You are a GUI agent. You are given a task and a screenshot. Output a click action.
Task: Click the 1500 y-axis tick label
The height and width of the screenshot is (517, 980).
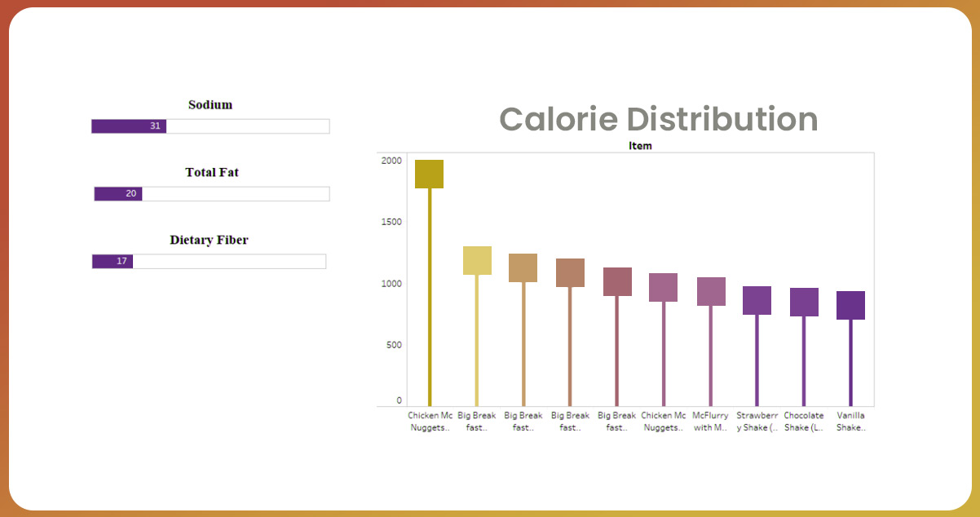(391, 222)
